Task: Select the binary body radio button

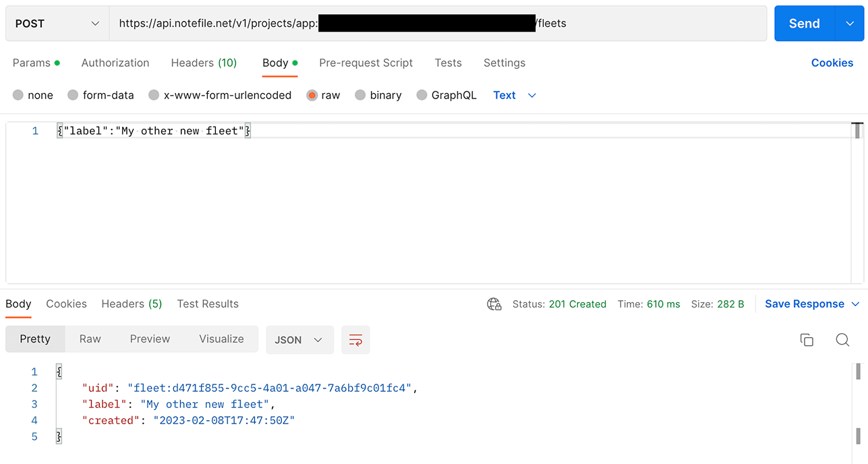Action: click(360, 95)
